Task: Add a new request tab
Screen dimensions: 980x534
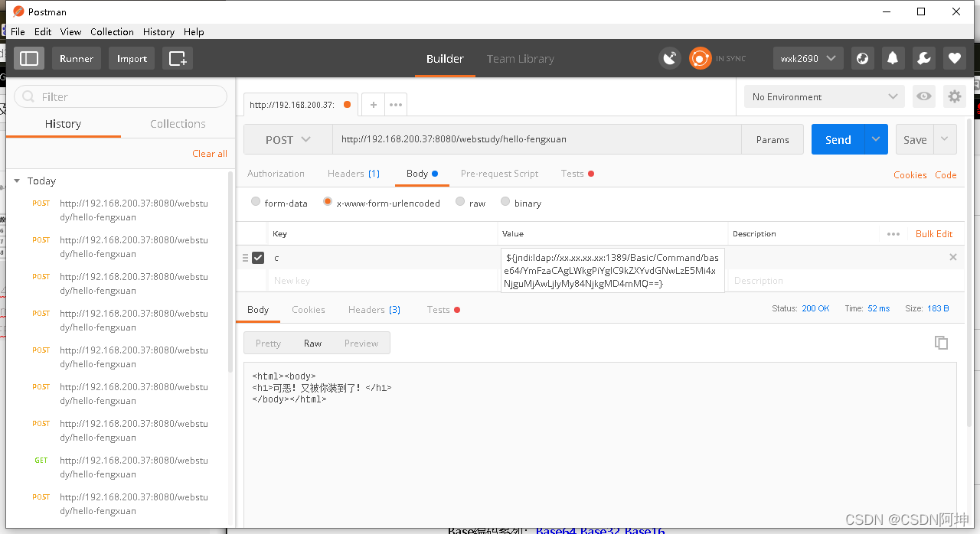Action: coord(373,105)
